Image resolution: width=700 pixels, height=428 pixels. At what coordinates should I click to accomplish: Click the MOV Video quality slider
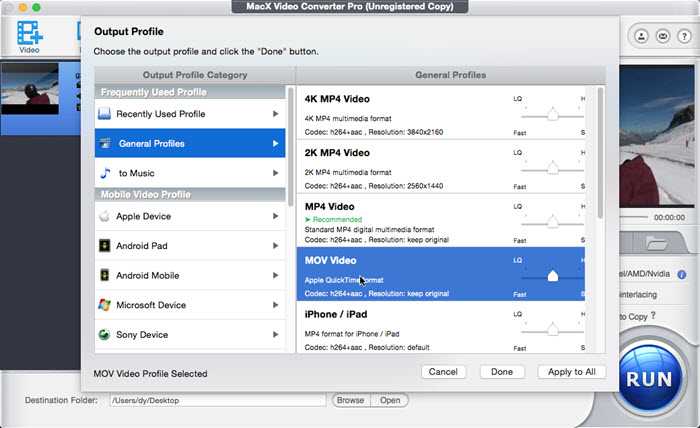(x=552, y=277)
